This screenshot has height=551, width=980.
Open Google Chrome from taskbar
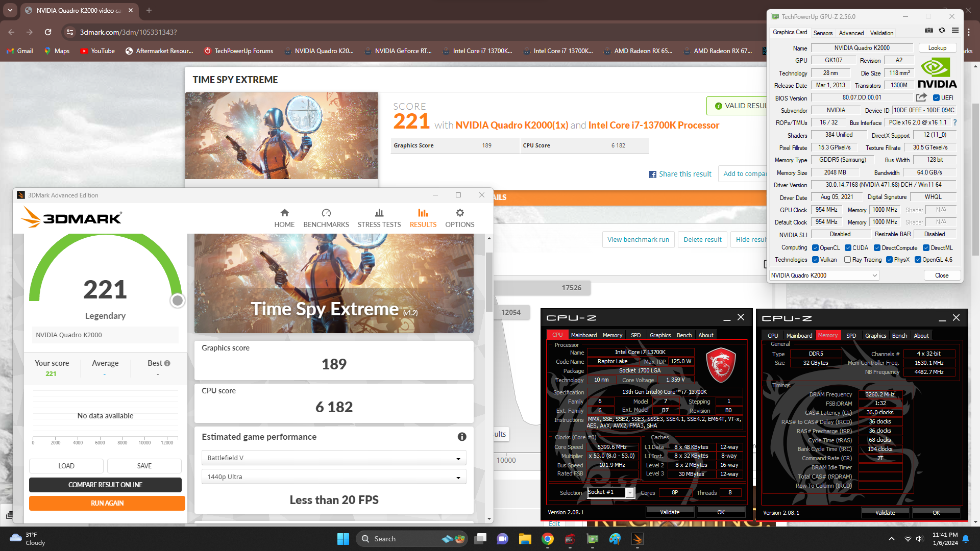[x=548, y=539]
